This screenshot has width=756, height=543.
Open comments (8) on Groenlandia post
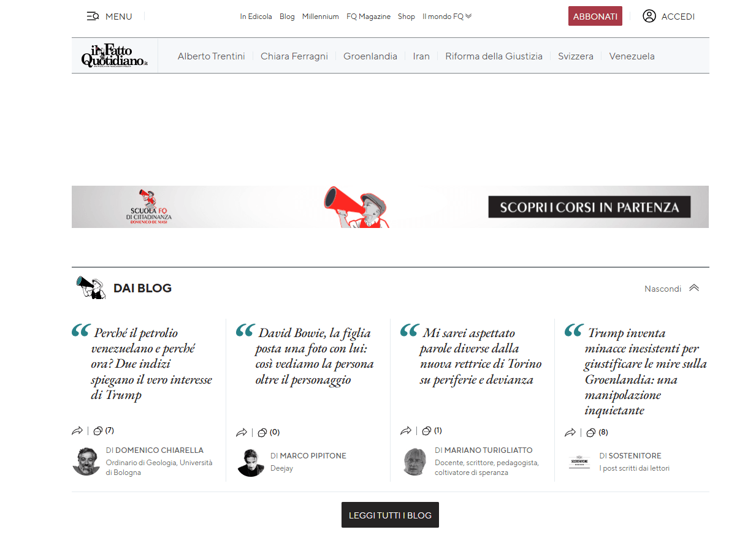tap(597, 432)
